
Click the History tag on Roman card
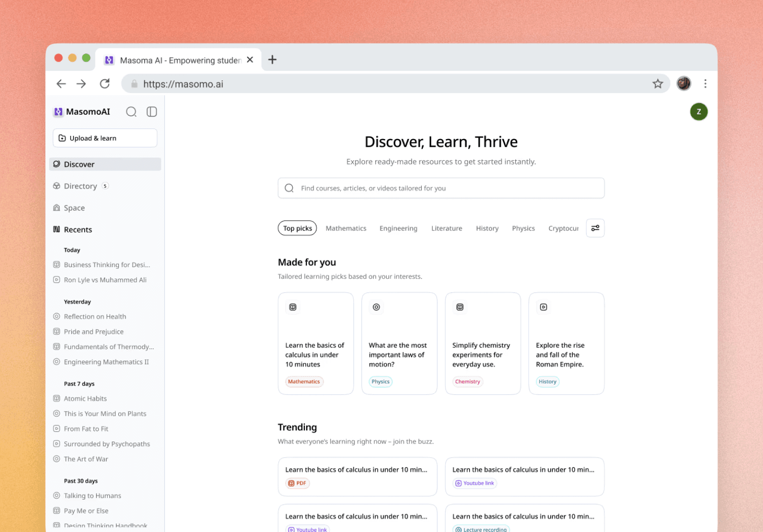(547, 382)
